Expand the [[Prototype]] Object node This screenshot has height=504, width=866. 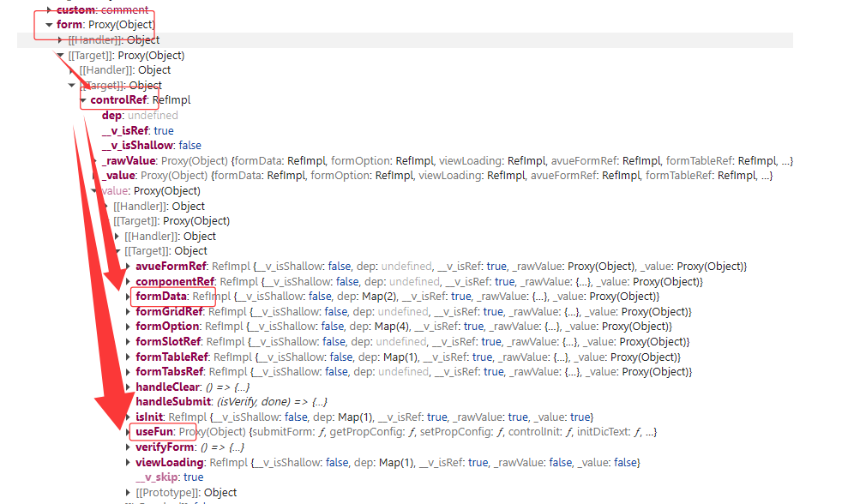(128, 493)
